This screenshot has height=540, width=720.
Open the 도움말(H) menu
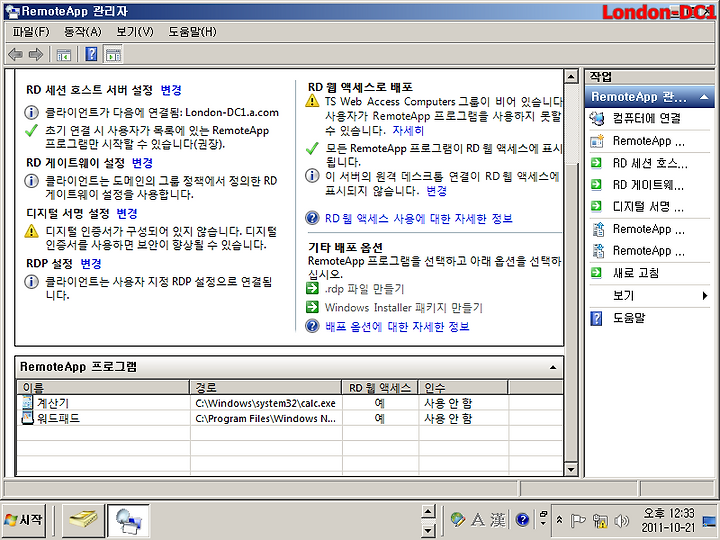point(192,32)
